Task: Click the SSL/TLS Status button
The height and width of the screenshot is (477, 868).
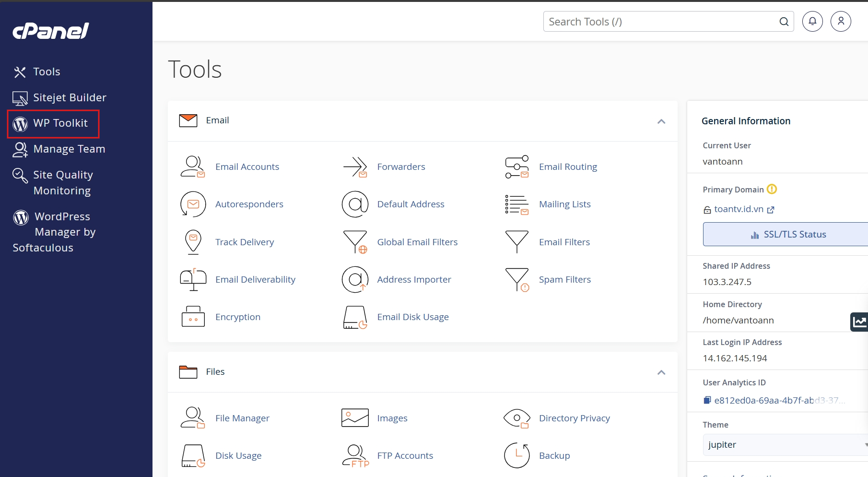Action: [786, 234]
